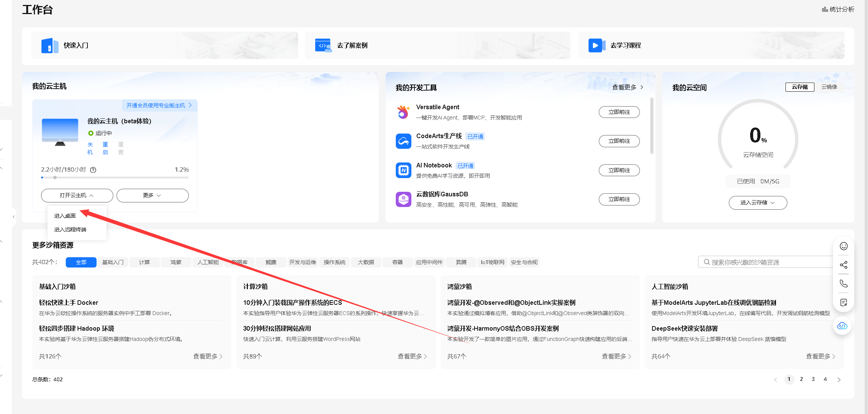Click 立即前往 next to Versatile Agent

pos(619,112)
